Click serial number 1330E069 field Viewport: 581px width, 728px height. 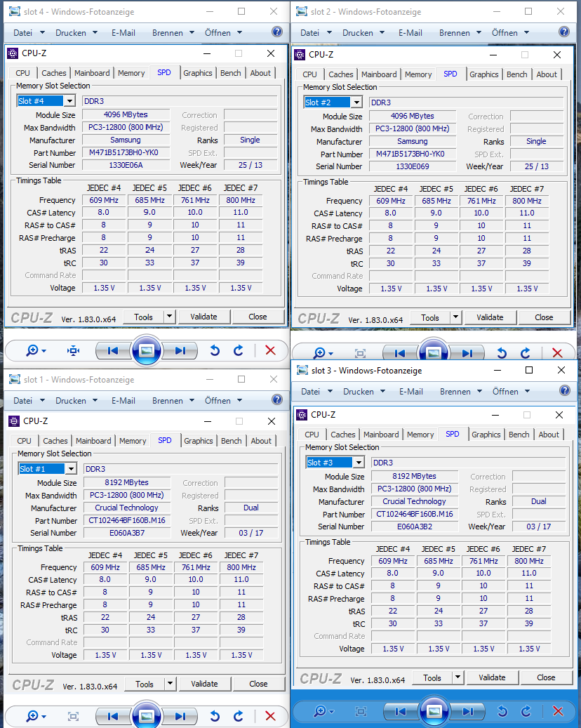[x=413, y=166]
